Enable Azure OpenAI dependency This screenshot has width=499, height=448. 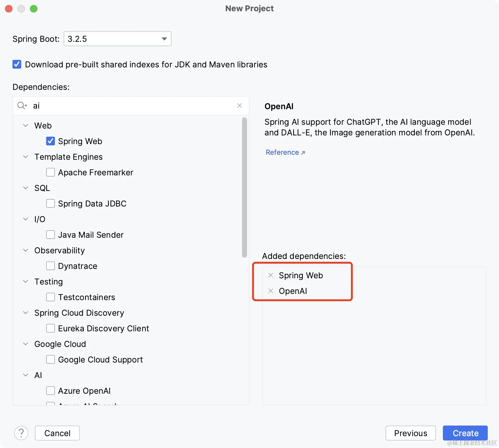click(51, 391)
